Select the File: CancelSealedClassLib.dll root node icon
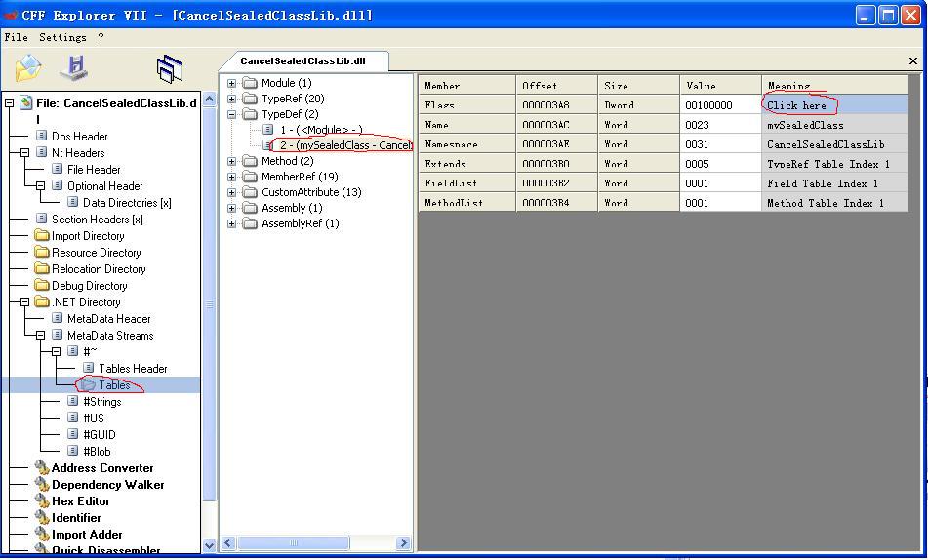 point(26,103)
